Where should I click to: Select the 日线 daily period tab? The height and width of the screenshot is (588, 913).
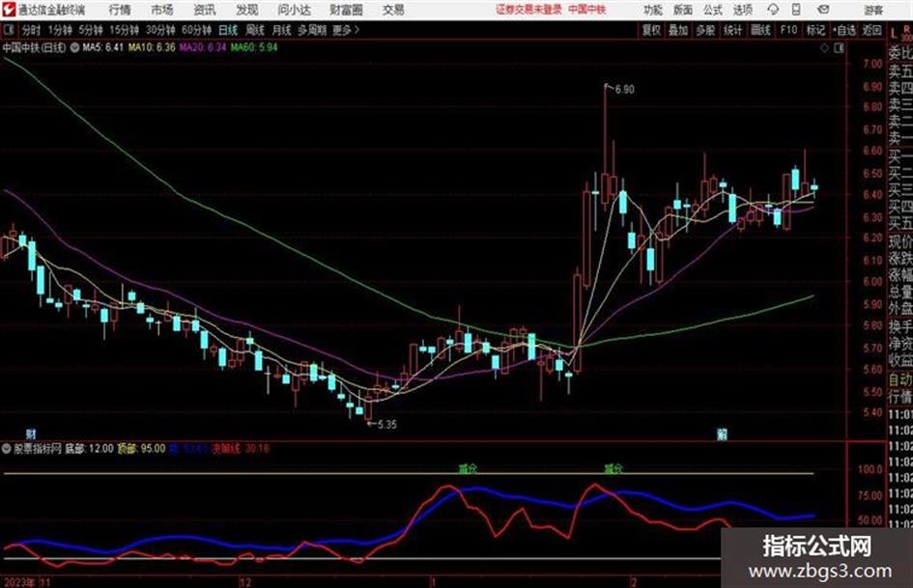pyautogui.click(x=228, y=30)
